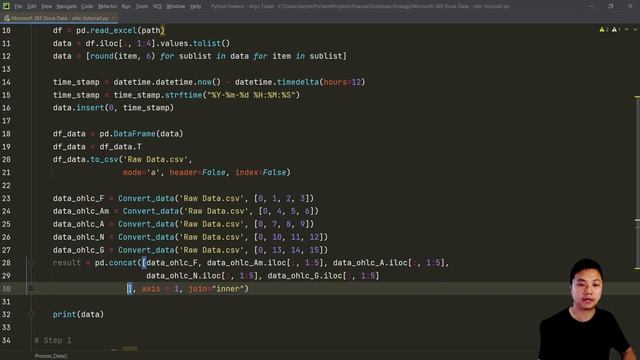Jump to next highlighted problem arrow
This screenshot has height=360, width=640.
click(x=635, y=30)
